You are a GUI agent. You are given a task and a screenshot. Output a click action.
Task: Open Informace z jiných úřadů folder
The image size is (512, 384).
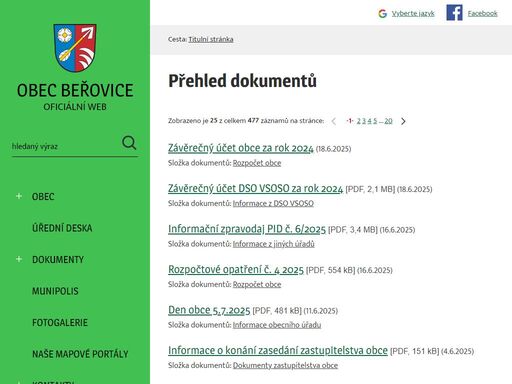coord(273,244)
